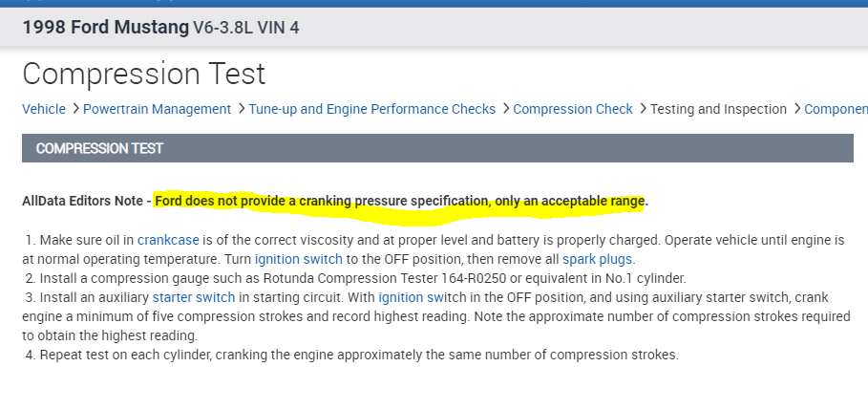Click the yellow highlighted AllData editors note text
The height and width of the screenshot is (410, 868).
[x=401, y=201]
